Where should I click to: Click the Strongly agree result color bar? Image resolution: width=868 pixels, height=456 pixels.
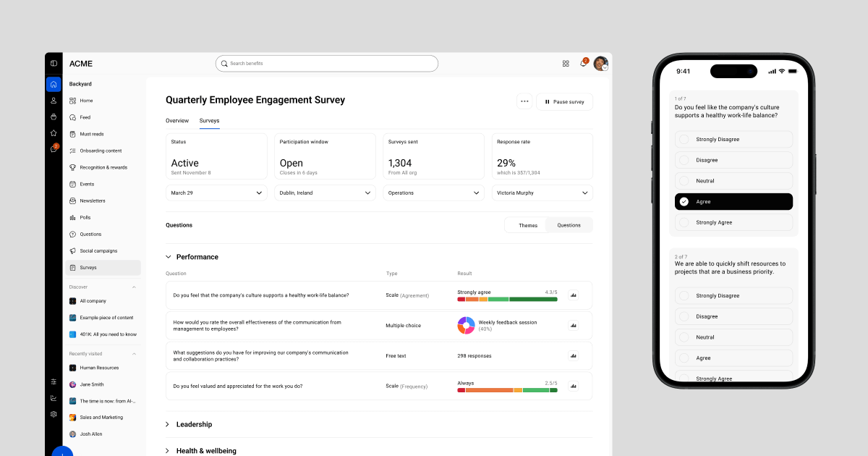[507, 299]
